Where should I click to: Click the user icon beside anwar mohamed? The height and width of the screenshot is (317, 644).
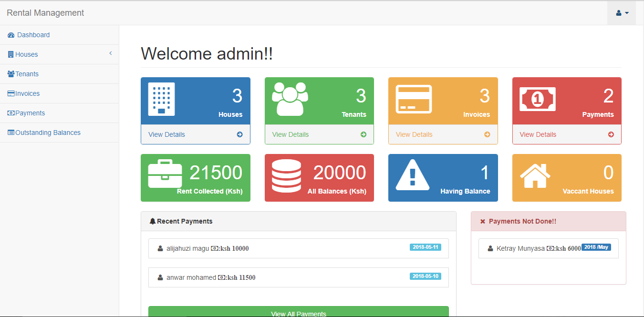(160, 277)
